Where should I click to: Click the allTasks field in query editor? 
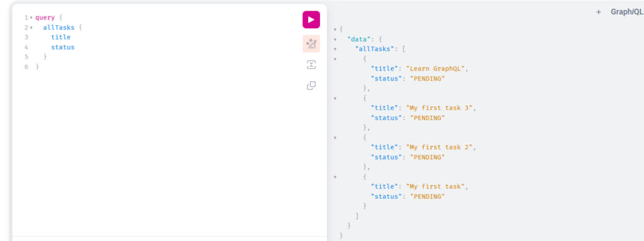coord(58,28)
